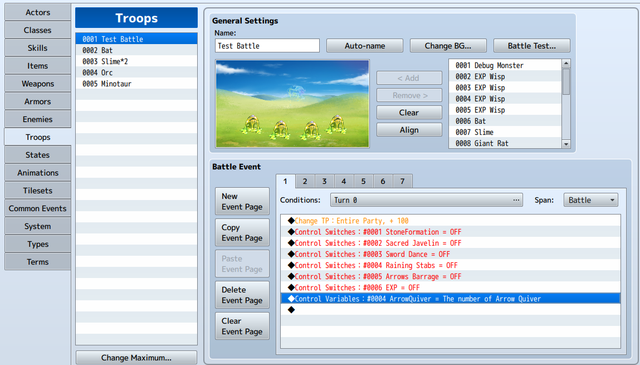The height and width of the screenshot is (365, 640).
Task: Open the Actors database tab
Action: coord(38,12)
